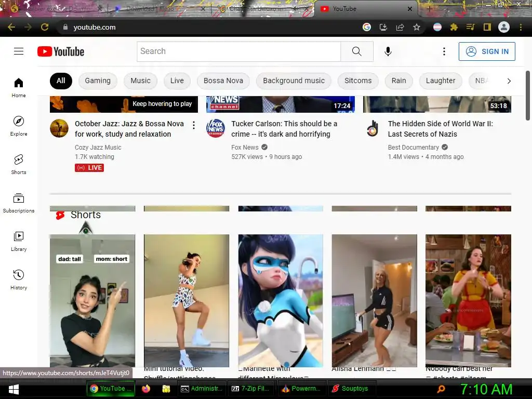This screenshot has height=399, width=532.
Task: Go back with browser back arrow
Action: click(11, 27)
